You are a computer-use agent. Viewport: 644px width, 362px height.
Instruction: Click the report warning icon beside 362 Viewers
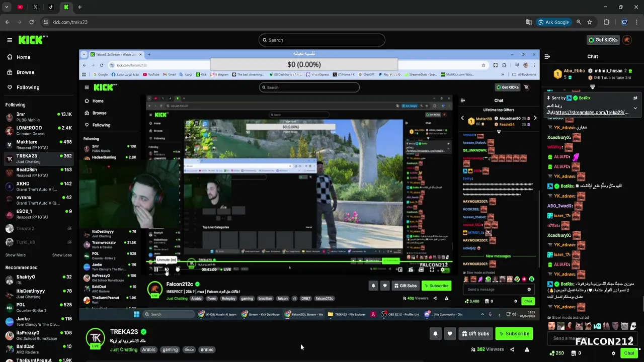click(527, 349)
